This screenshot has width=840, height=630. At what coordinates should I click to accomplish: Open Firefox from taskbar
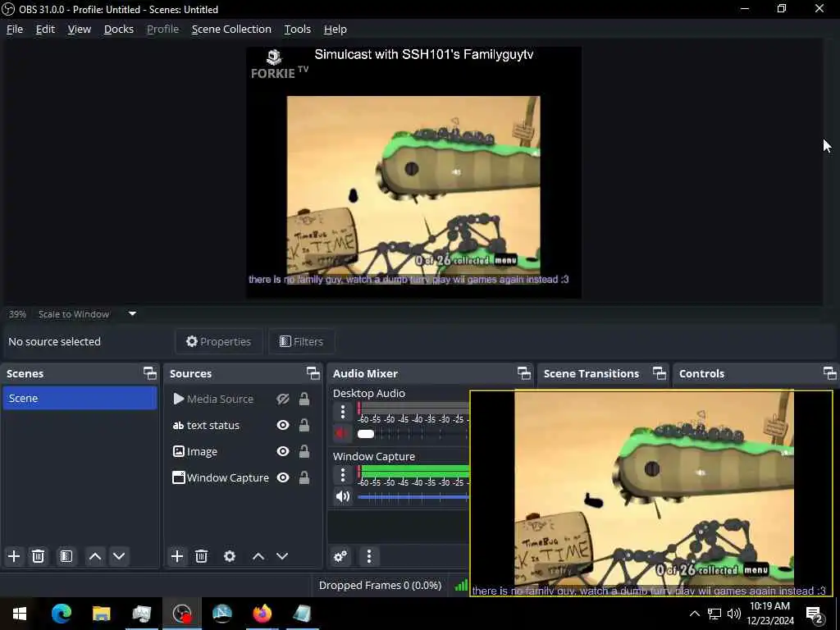262,614
